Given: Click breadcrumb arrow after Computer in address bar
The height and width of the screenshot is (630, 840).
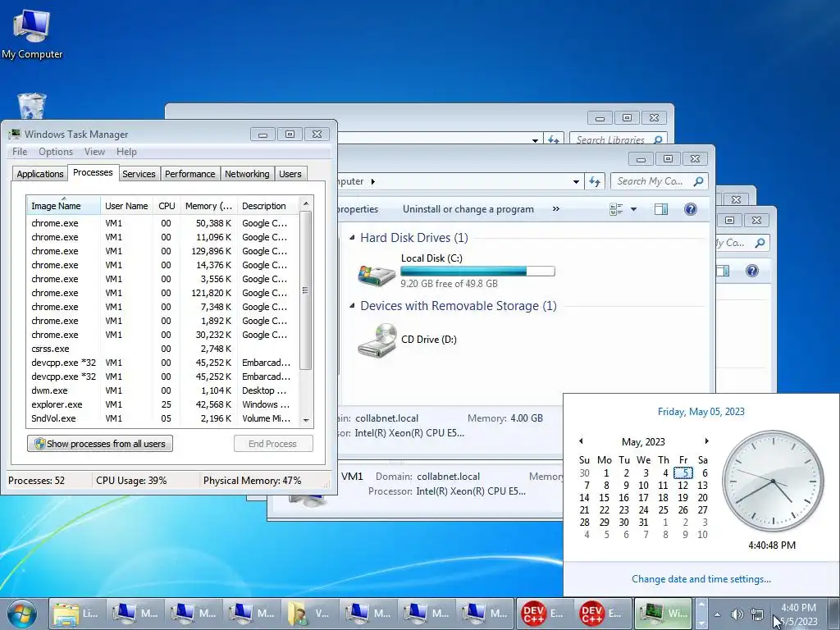Looking at the screenshot, I should click(373, 181).
